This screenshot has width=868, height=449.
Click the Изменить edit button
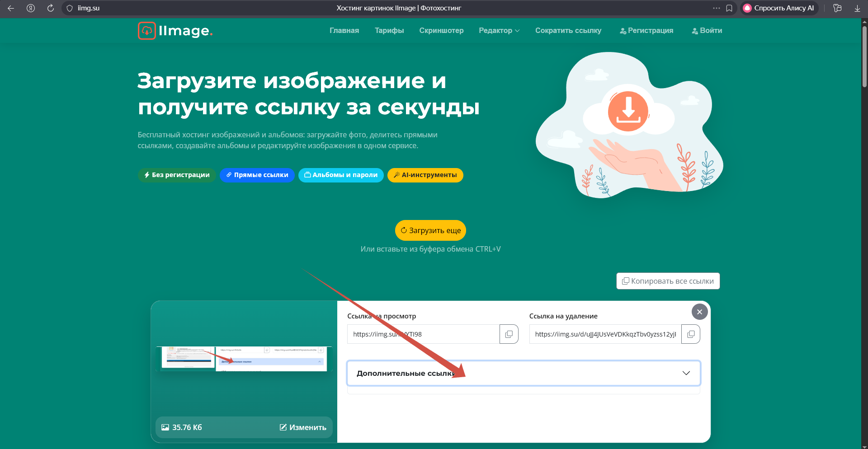click(303, 427)
